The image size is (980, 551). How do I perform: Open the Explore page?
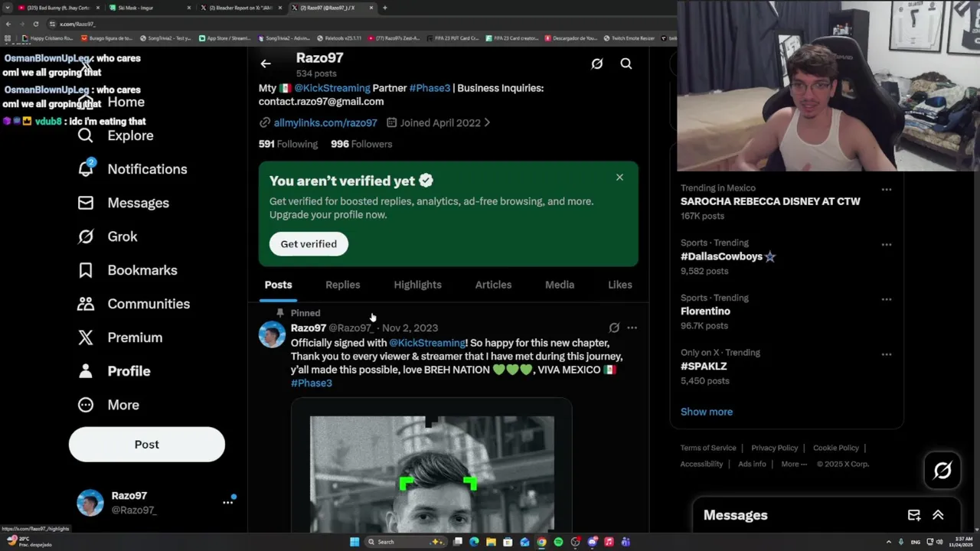pos(115,135)
